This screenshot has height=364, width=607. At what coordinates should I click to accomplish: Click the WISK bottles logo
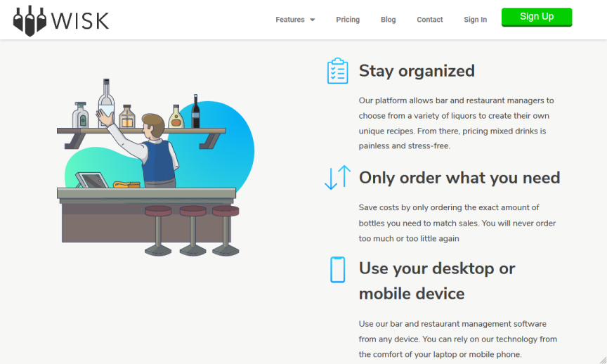[x=61, y=21]
